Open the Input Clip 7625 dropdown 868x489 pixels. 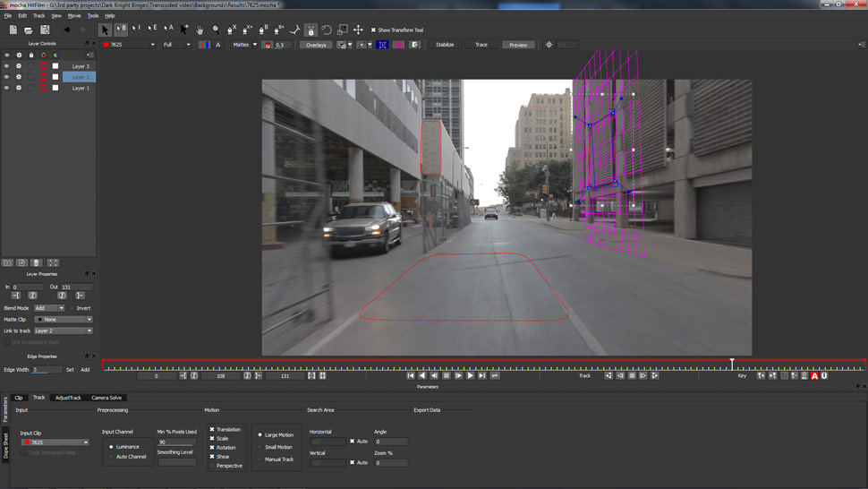click(55, 442)
